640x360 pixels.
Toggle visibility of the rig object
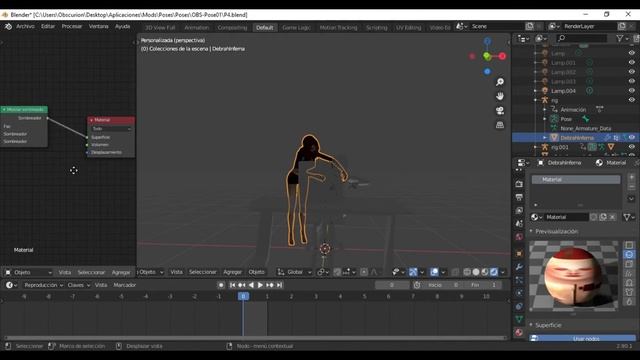[631, 100]
